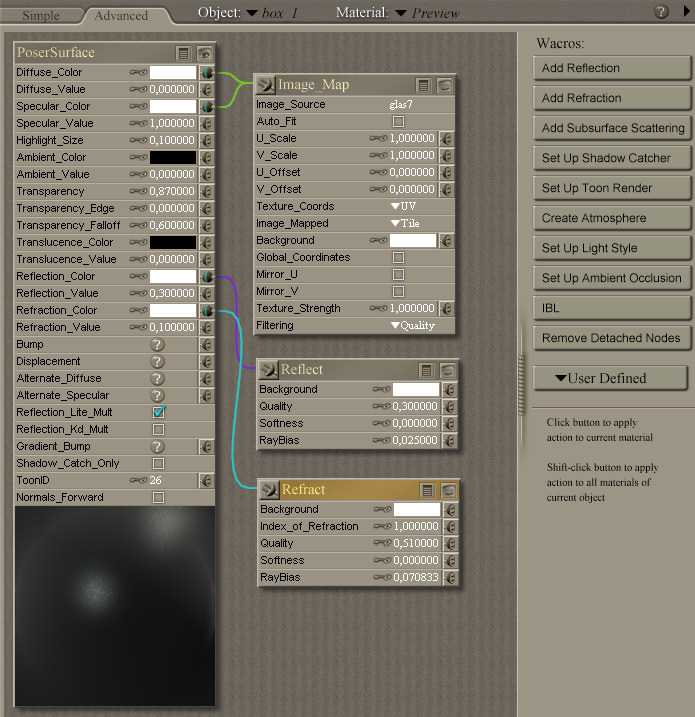Click the animation key icon for Transparency
This screenshot has width=695, height=717.
point(139,191)
